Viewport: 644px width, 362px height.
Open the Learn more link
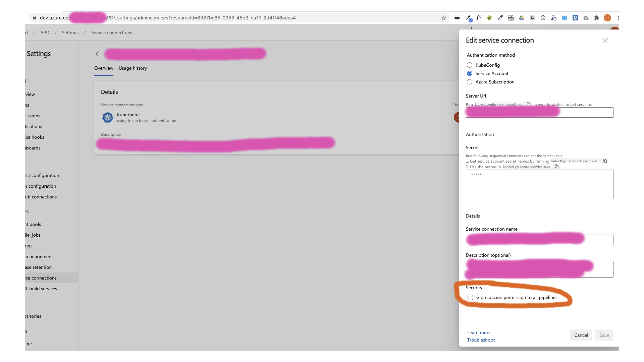(x=479, y=333)
